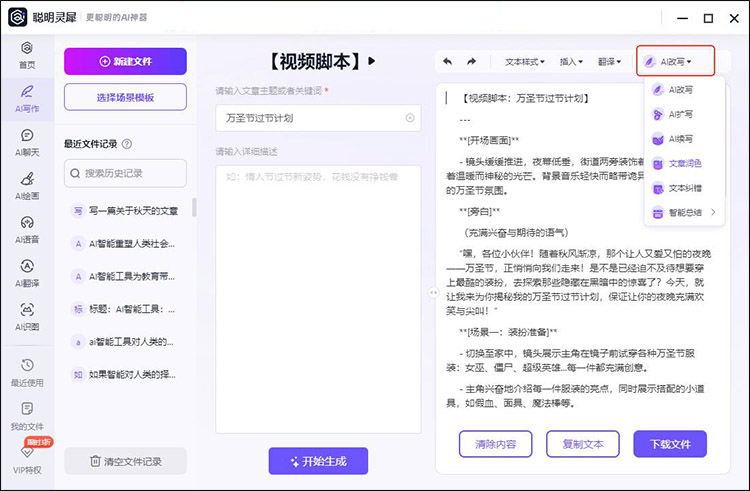Expand the 智能总结 submenu

click(x=684, y=213)
